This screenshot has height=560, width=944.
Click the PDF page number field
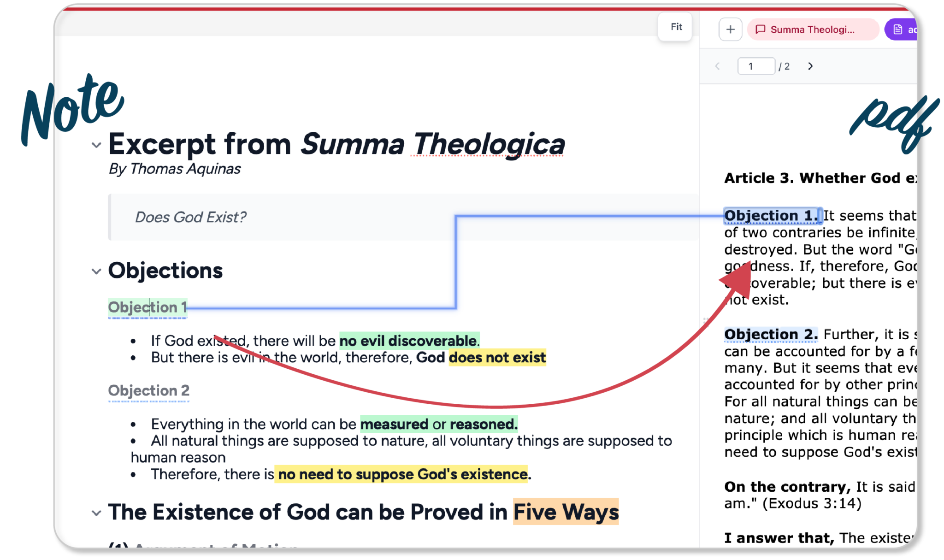(756, 66)
